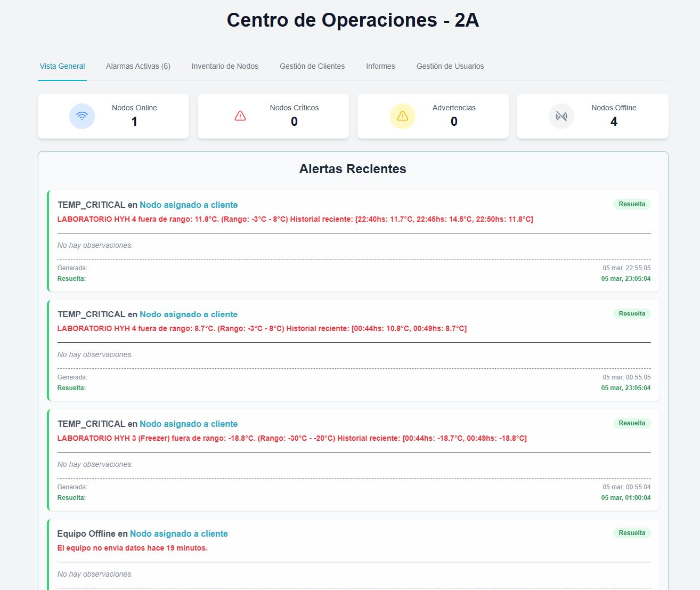700x590 pixels.
Task: Click the Centro de Operaciones - 2A title
Action: coord(353,20)
